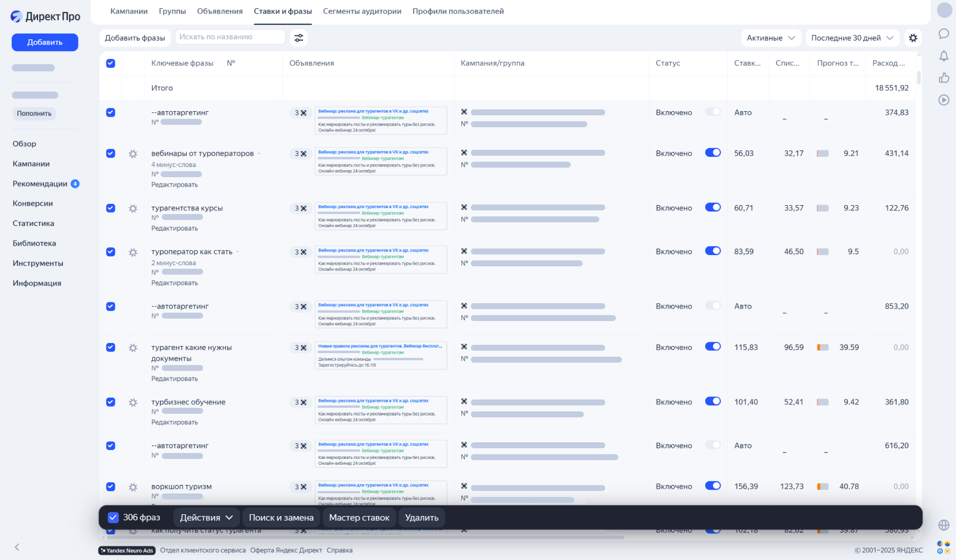Open the Сегменты аудитории tab
Image resolution: width=956 pixels, height=560 pixels.
[362, 11]
